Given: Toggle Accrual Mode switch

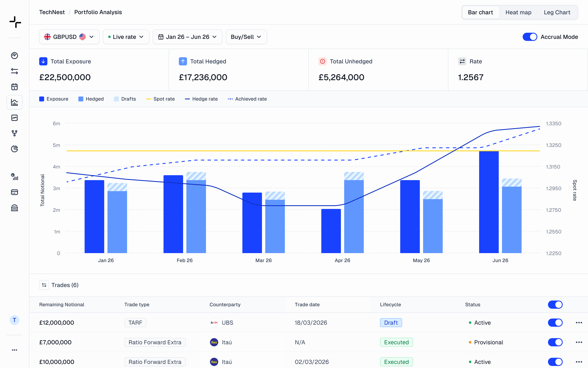Looking at the screenshot, I should pos(530,37).
